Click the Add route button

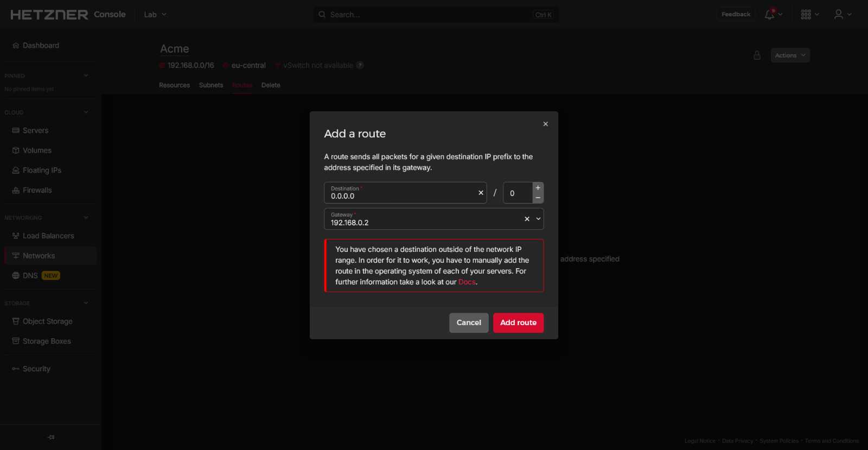[x=518, y=322]
